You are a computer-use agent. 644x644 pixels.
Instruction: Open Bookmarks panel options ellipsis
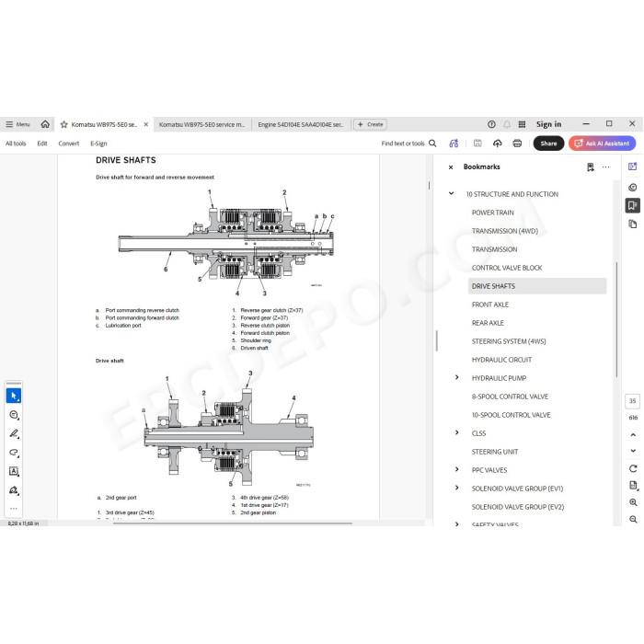point(605,167)
